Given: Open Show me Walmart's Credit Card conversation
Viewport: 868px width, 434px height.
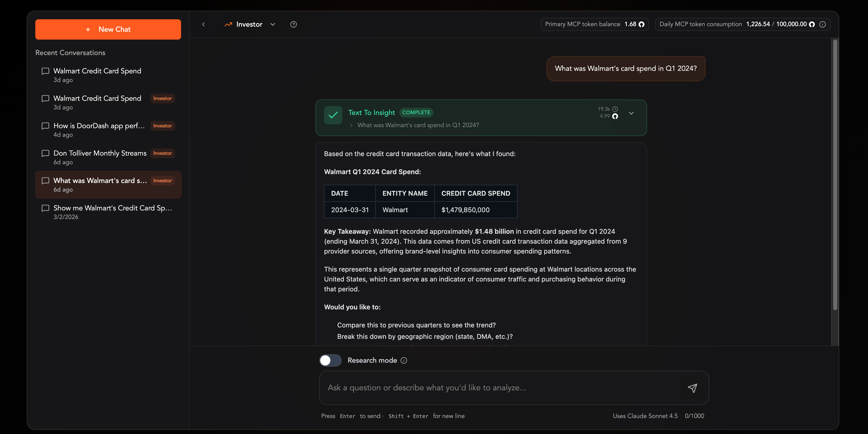Looking at the screenshot, I should coord(112,208).
